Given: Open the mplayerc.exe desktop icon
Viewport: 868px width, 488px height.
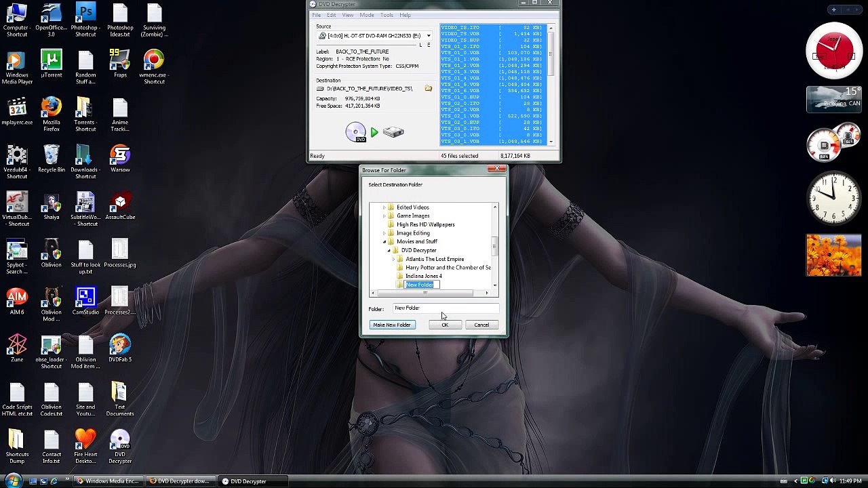Looking at the screenshot, I should click(17, 112).
